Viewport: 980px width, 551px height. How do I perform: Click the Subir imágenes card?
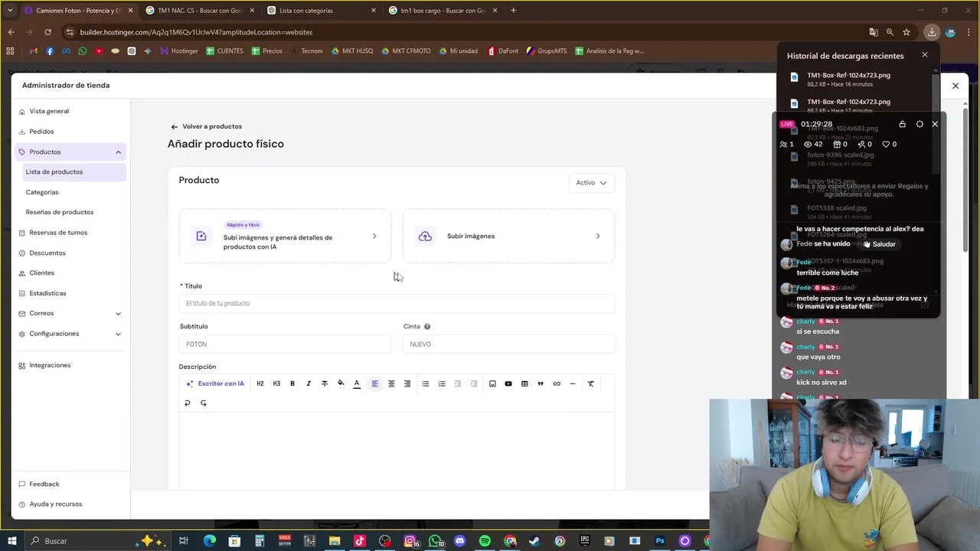[508, 236]
